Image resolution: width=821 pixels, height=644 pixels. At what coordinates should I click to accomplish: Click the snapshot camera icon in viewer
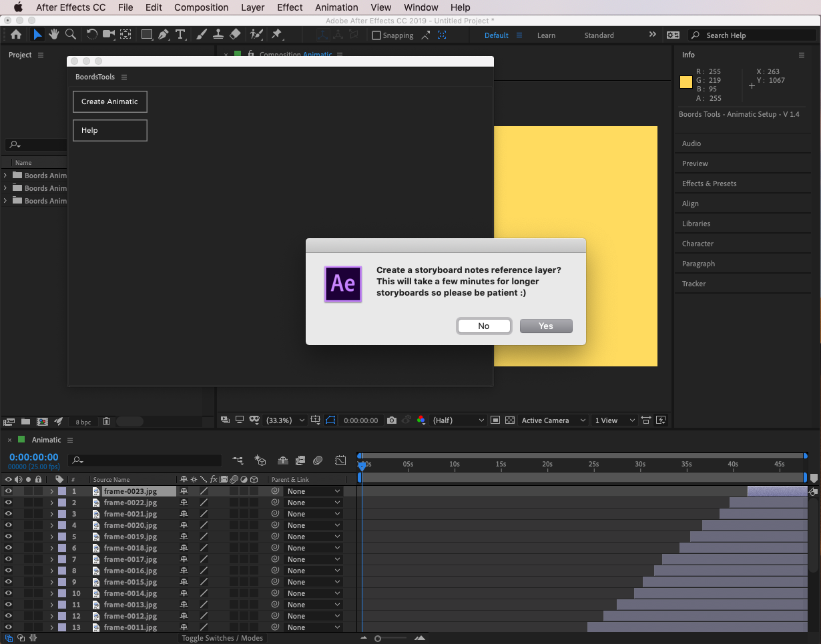coord(392,420)
